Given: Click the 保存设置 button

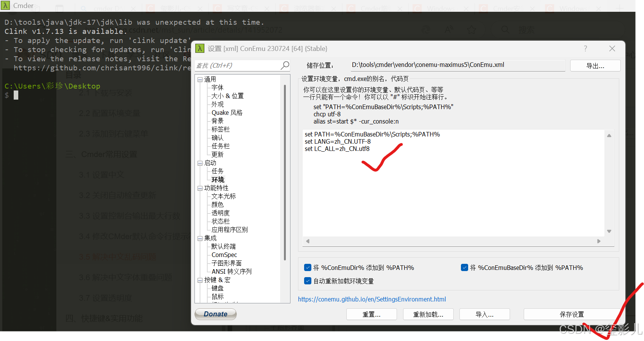Looking at the screenshot, I should 572,314.
